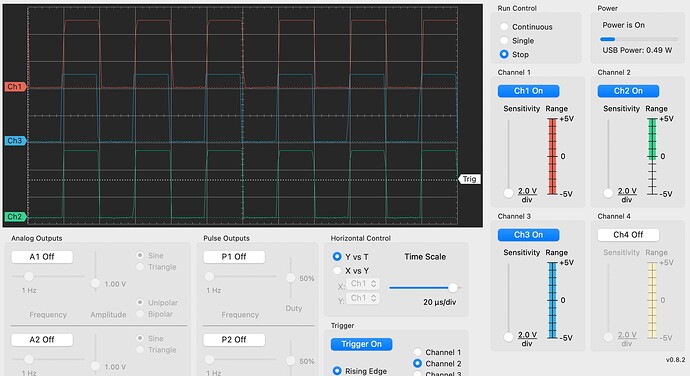Enable pulse output P1 Off button
Image resolution: width=690 pixels, height=376 pixels.
(234, 257)
